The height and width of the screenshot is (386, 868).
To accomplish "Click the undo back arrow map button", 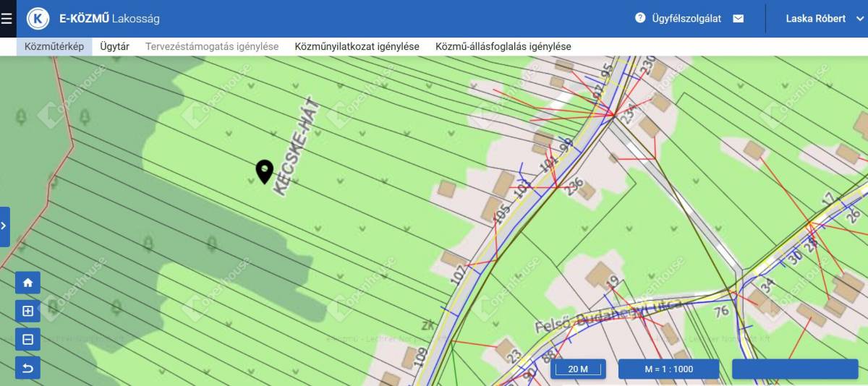I will [x=27, y=369].
